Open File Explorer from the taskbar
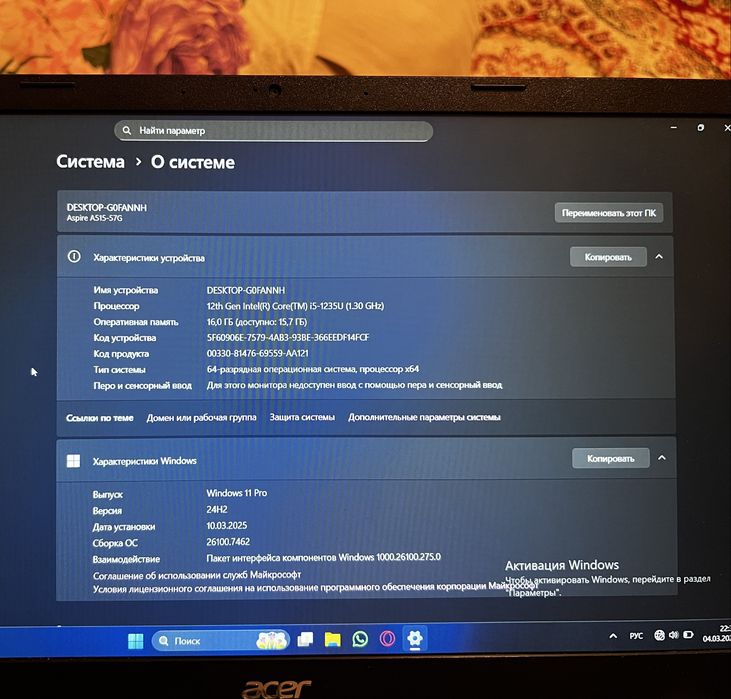This screenshot has height=699, width=731. [x=332, y=639]
